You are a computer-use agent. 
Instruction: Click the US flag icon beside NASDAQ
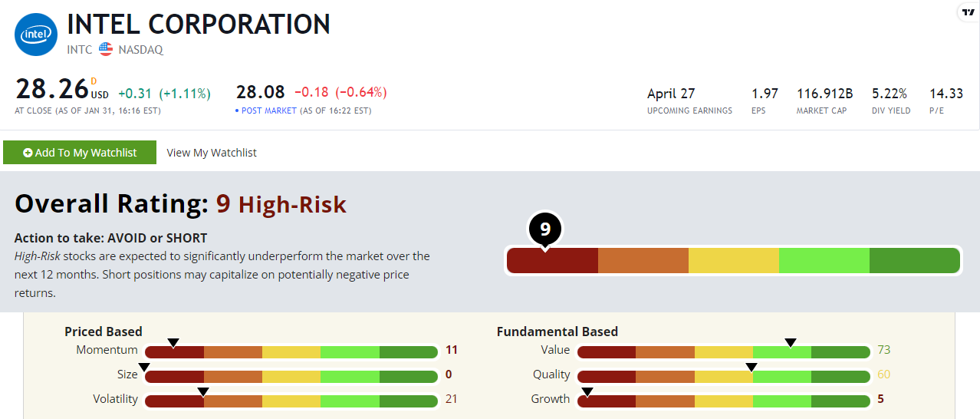(106, 49)
